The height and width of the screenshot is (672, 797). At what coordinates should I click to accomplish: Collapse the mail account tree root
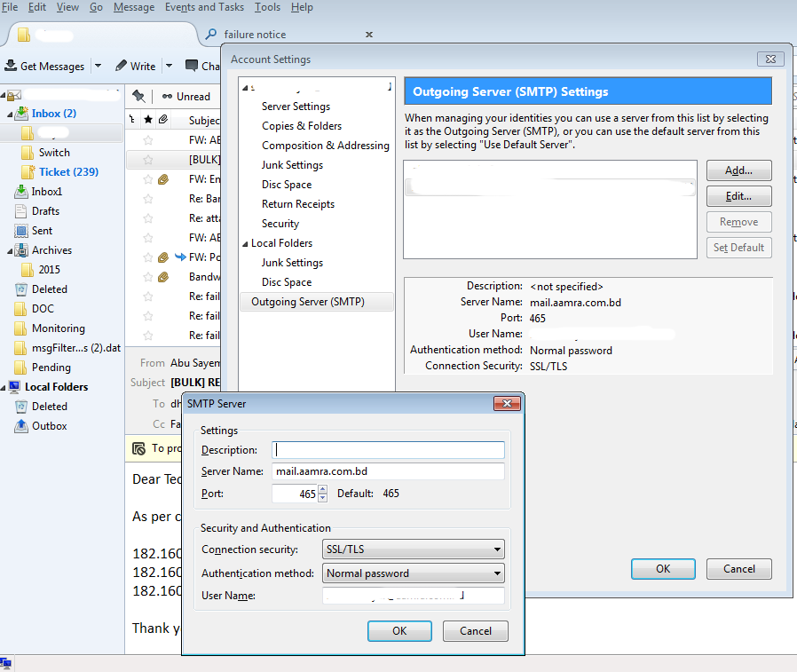click(x=3, y=95)
